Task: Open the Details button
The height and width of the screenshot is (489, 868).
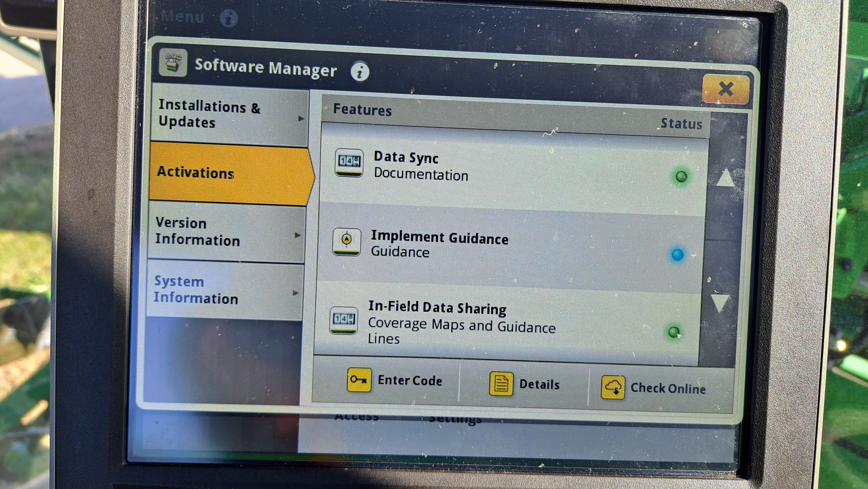Action: 525,383
